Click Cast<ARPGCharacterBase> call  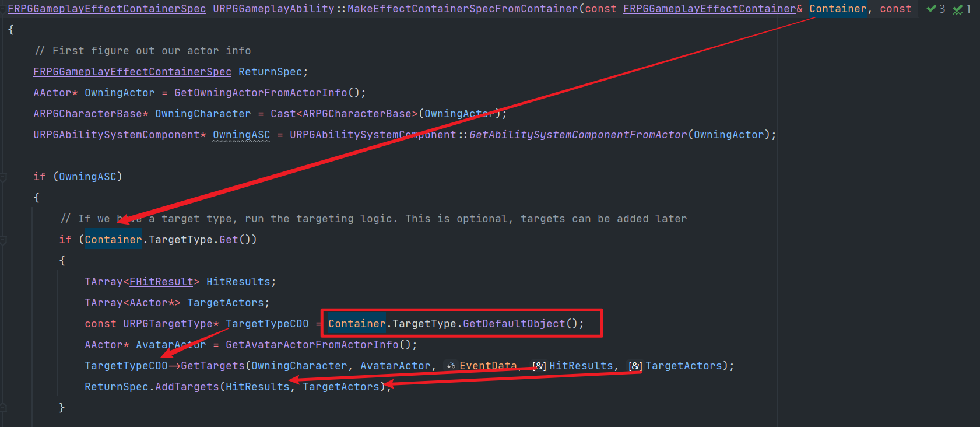point(344,114)
